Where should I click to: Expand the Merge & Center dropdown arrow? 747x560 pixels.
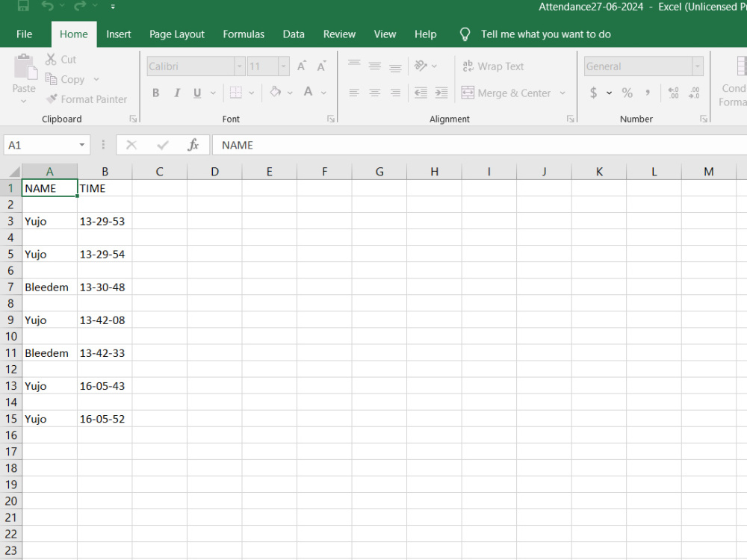click(x=562, y=93)
